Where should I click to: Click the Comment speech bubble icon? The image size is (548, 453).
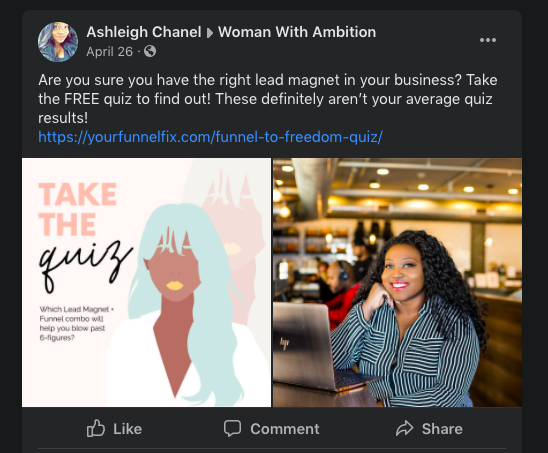pos(232,429)
